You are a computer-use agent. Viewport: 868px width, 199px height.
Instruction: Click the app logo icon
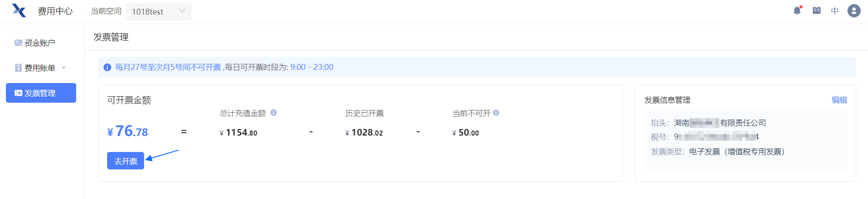pyautogui.click(x=19, y=10)
